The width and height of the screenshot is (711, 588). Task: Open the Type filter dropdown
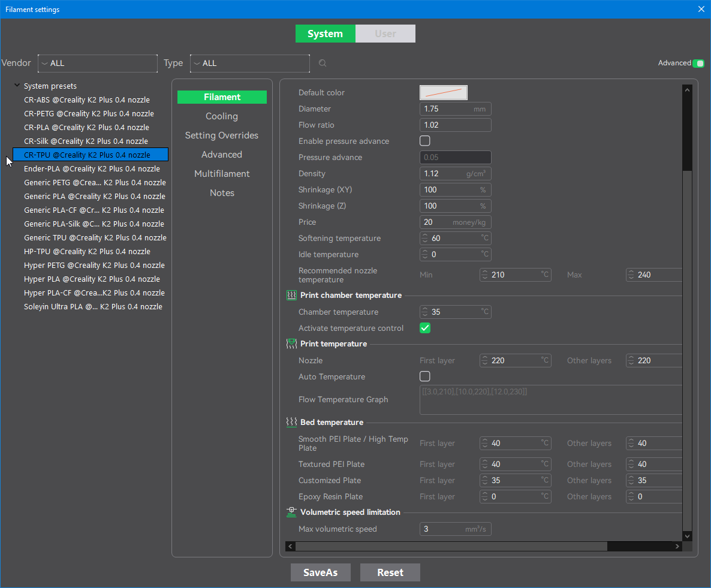(250, 63)
